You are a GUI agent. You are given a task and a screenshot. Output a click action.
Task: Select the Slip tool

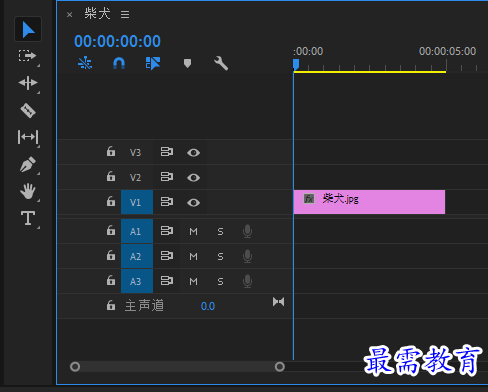pyautogui.click(x=28, y=137)
